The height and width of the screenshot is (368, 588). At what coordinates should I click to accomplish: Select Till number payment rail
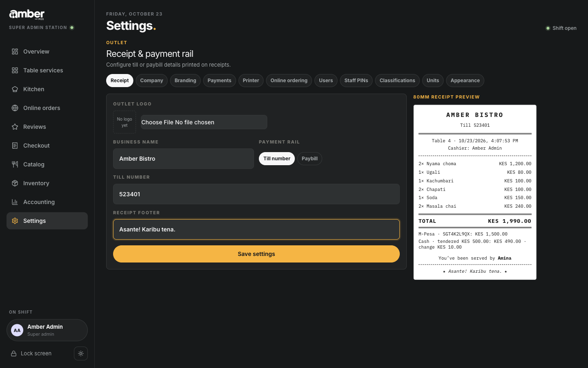277,159
